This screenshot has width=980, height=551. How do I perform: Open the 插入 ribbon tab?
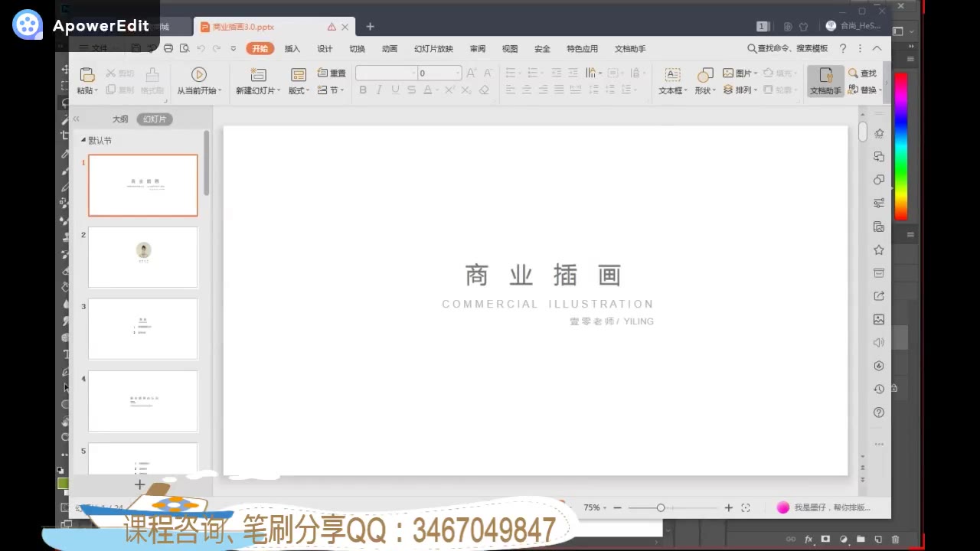[292, 48]
